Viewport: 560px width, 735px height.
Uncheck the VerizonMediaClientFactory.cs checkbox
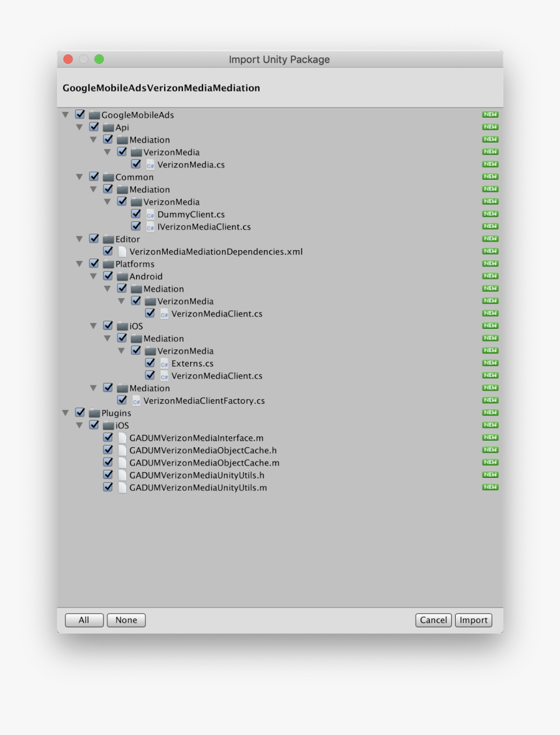coord(122,400)
